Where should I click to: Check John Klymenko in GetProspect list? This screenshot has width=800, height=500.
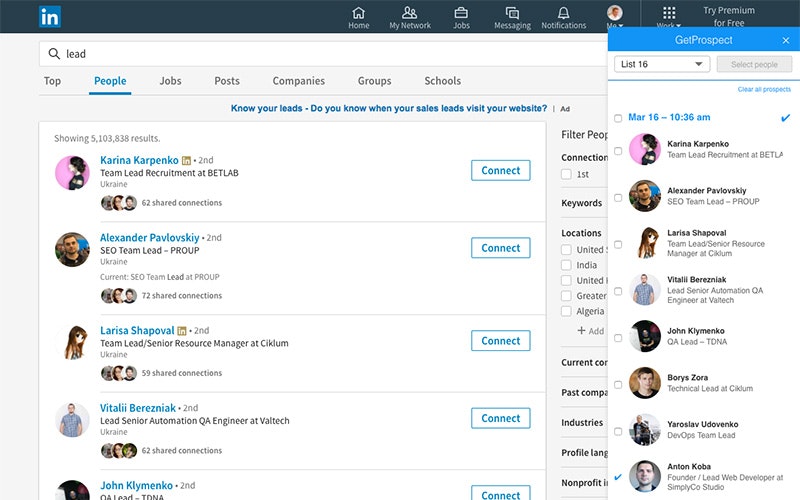point(618,338)
